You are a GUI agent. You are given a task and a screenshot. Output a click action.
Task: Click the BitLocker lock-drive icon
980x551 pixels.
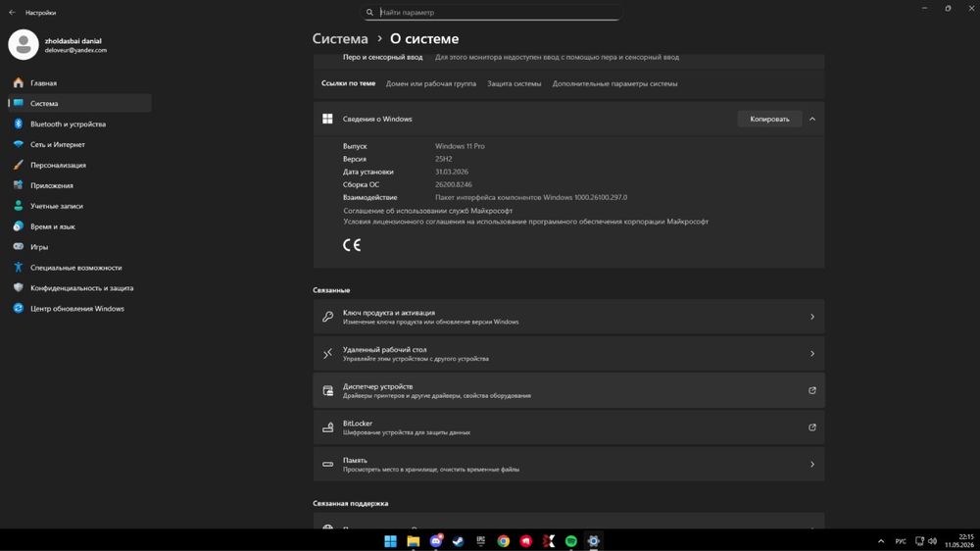pyautogui.click(x=327, y=427)
